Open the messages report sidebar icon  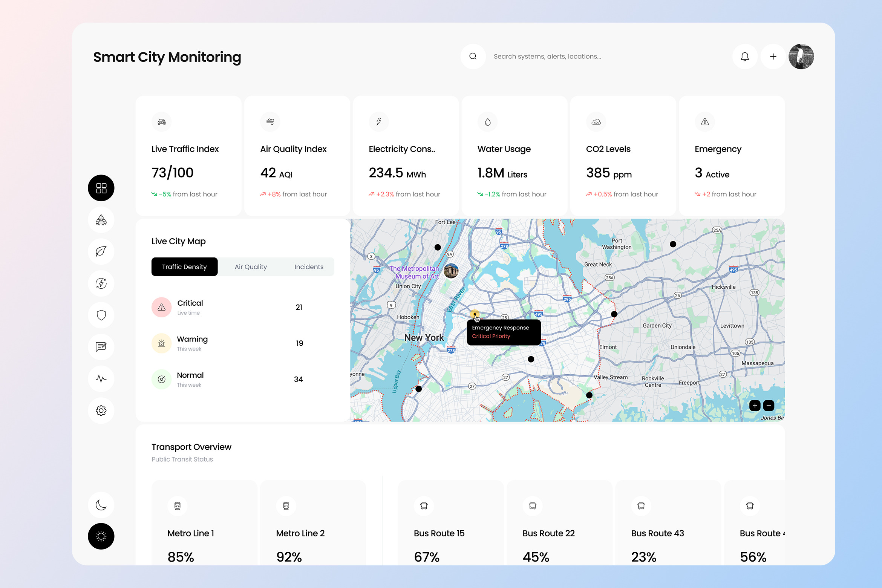tap(101, 347)
